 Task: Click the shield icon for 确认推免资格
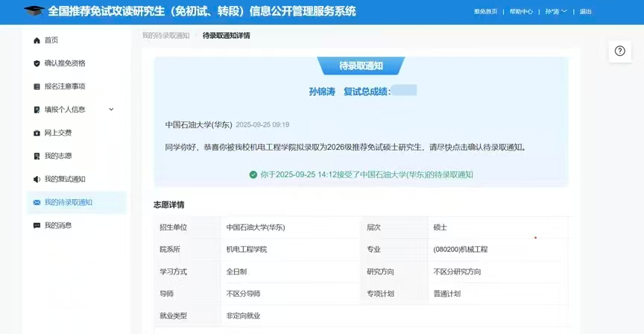click(x=37, y=63)
